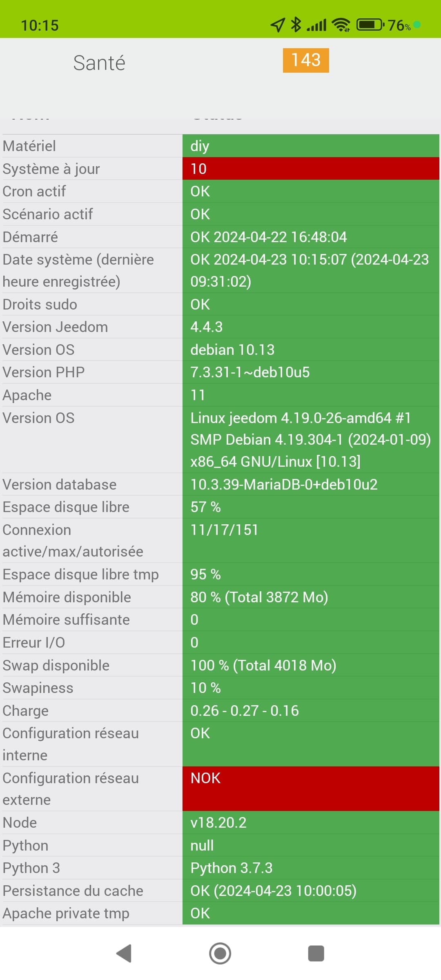
Task: Tap the Santé page title
Action: tap(99, 63)
